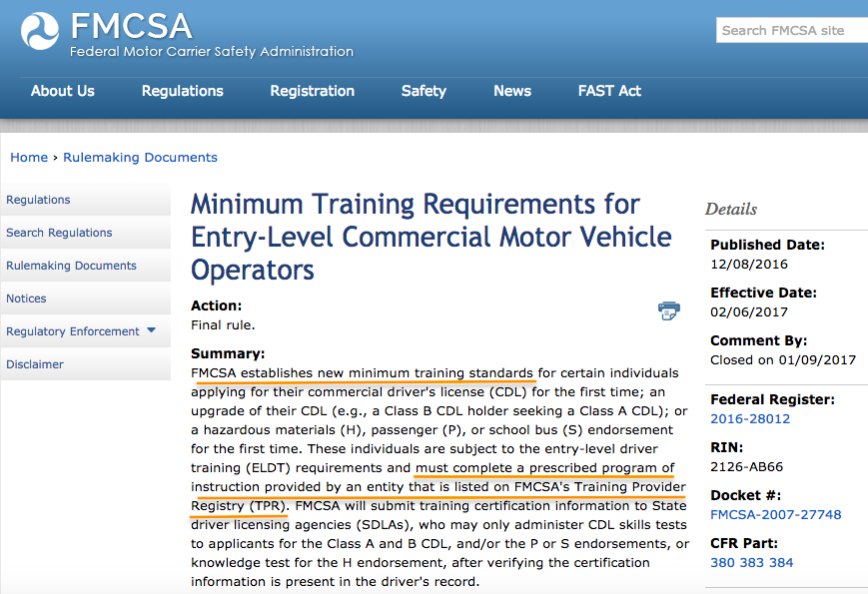
Task: Click the Final rule. action text
Action: coord(223,324)
